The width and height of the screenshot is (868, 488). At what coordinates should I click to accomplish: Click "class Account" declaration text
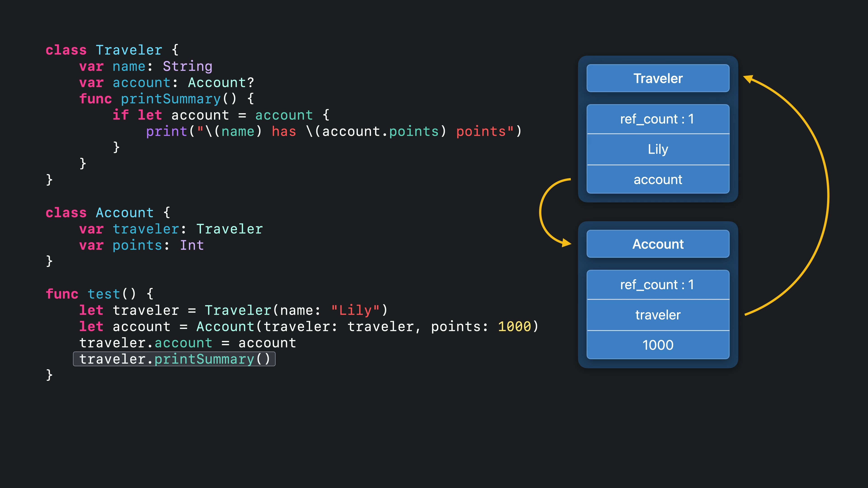click(100, 213)
